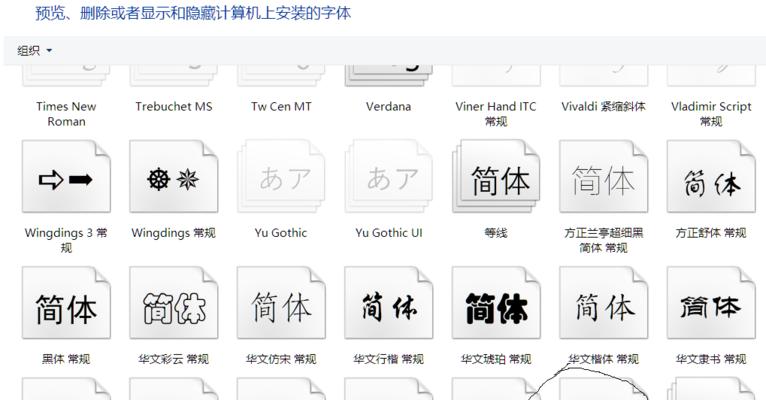766x400 pixels.
Task: Click the Vivaldi 紧缩斜体 label
Action: (x=603, y=106)
